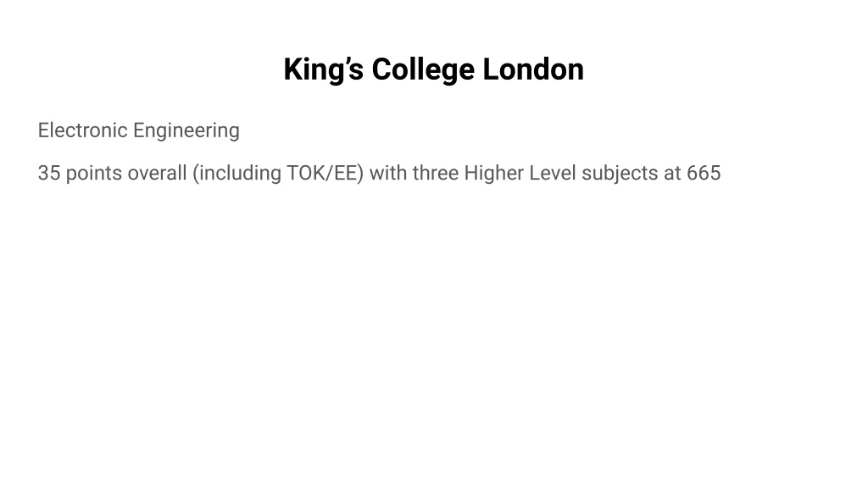The height and width of the screenshot is (488, 868).
Task: Select the word "Electronic" in the subtitle line
Action: pyautogui.click(x=82, y=130)
